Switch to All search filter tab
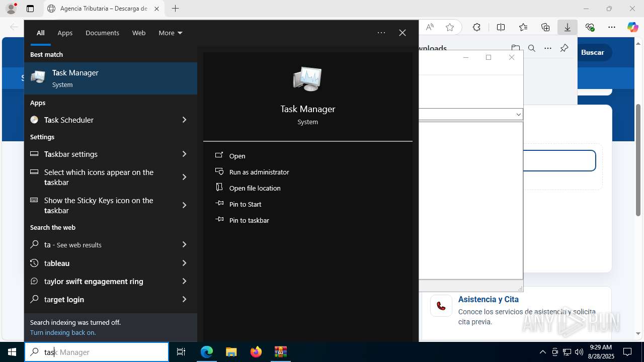The width and height of the screenshot is (644, 362). (40, 33)
